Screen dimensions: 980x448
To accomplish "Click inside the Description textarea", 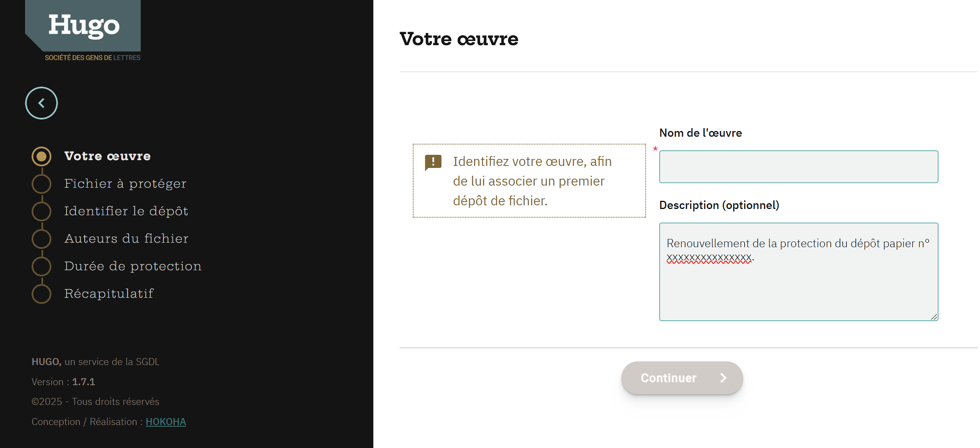I will (x=798, y=287).
